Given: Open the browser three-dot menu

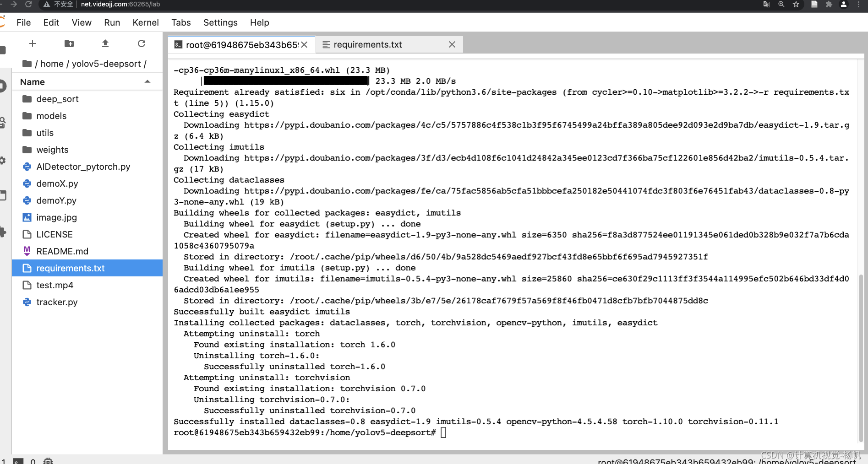Looking at the screenshot, I should pyautogui.click(x=859, y=4).
